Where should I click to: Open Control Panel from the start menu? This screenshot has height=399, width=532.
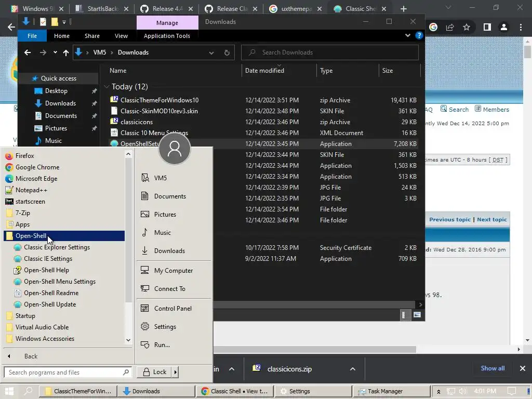pyautogui.click(x=174, y=309)
